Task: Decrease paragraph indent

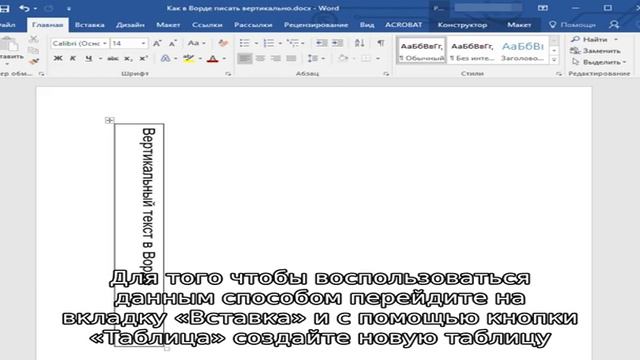Action: [322, 43]
